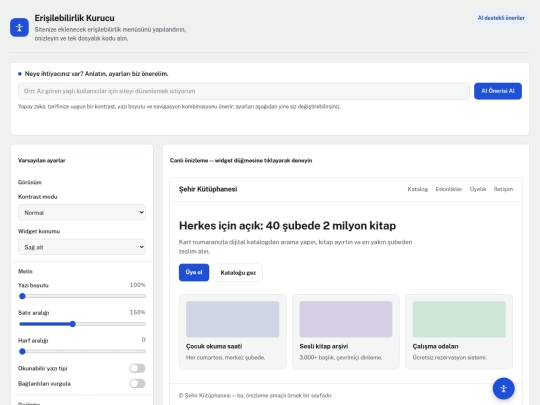Click the AI Önerisi Al button

498,91
